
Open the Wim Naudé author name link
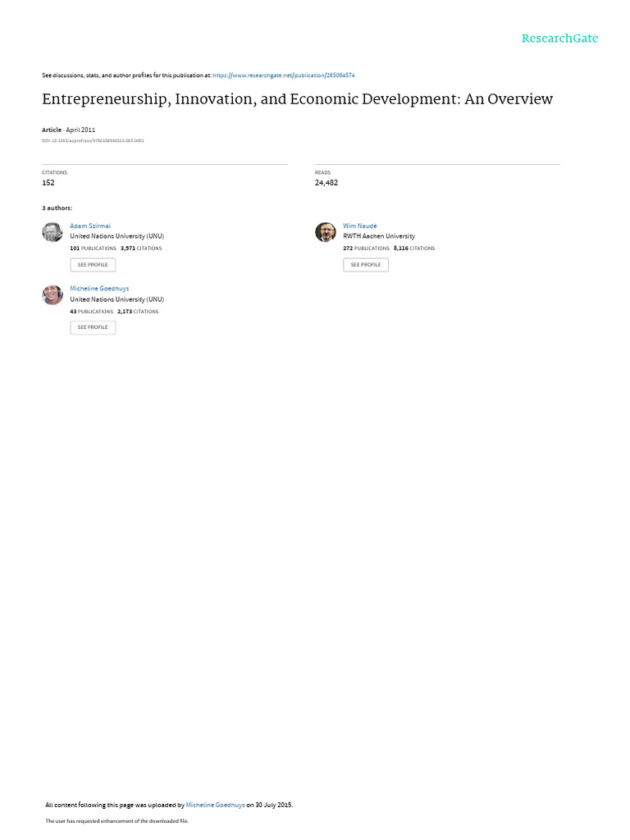[x=359, y=226]
